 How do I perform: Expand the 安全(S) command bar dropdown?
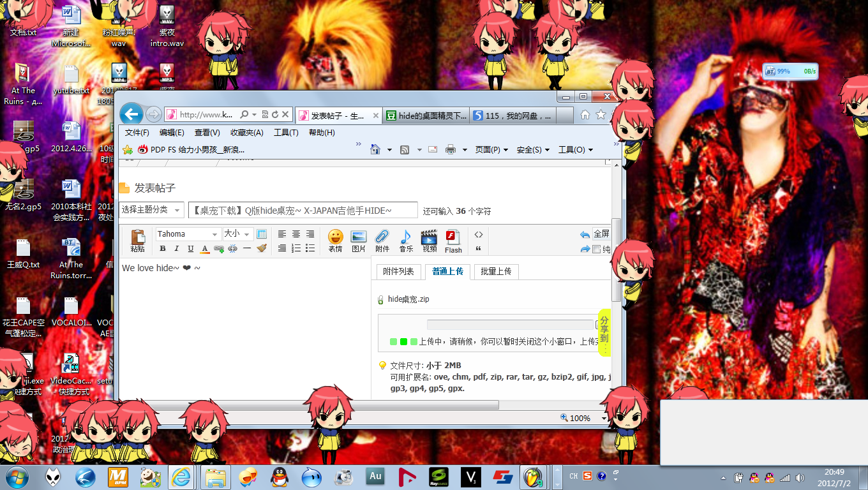(x=533, y=149)
